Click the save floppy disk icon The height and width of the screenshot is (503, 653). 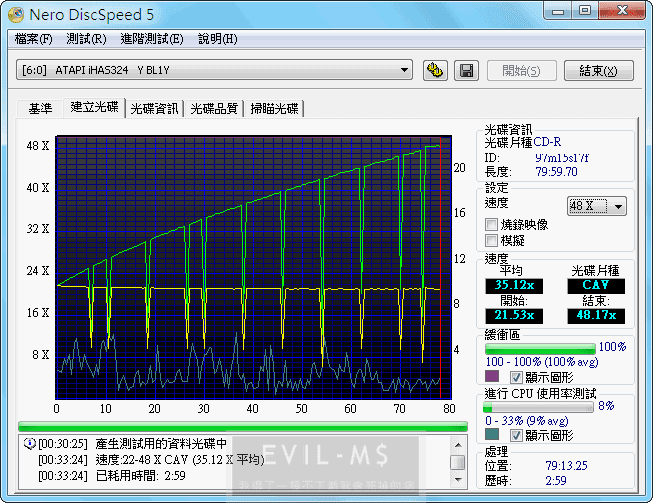click(x=466, y=70)
